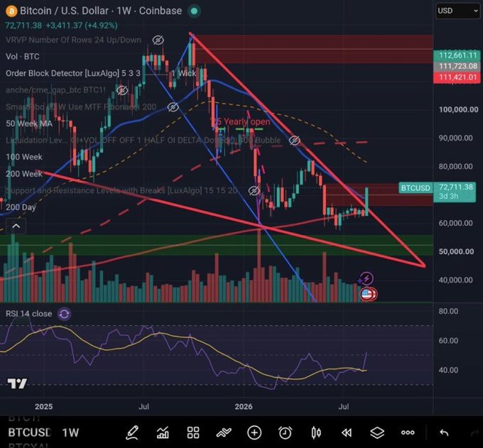Viewport: 483px width, 448px height.
Task: Tap the 1 Wick annotation label
Action: (183, 73)
